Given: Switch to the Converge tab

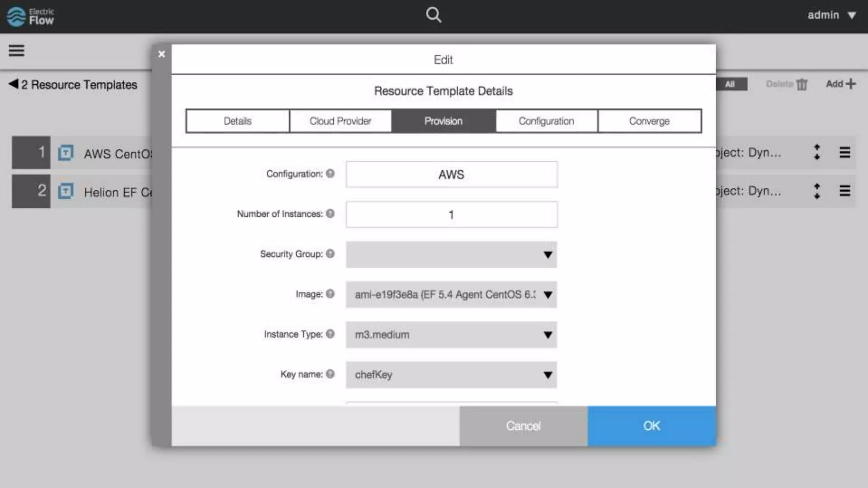Looking at the screenshot, I should coord(649,121).
